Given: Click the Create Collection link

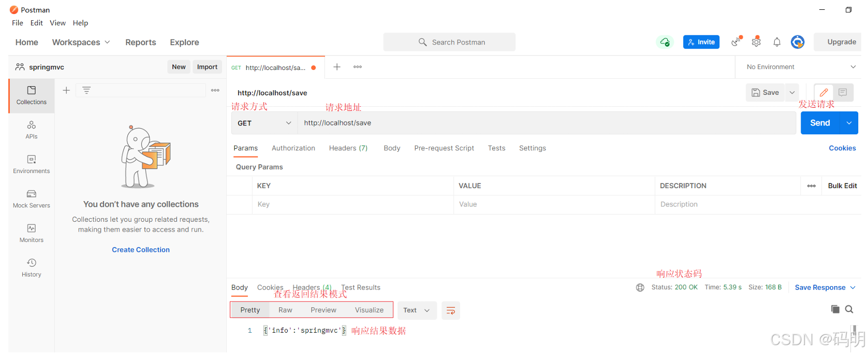Looking at the screenshot, I should click(x=141, y=250).
